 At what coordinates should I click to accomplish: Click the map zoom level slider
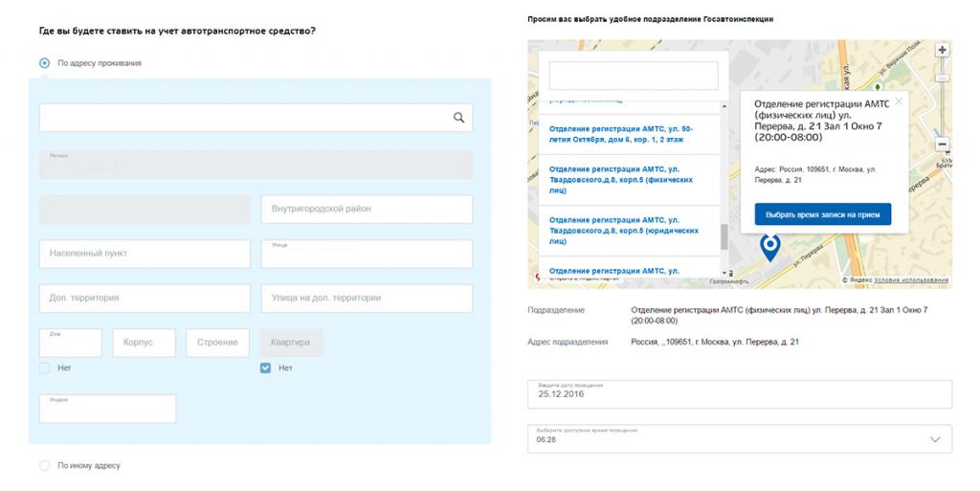(942, 78)
